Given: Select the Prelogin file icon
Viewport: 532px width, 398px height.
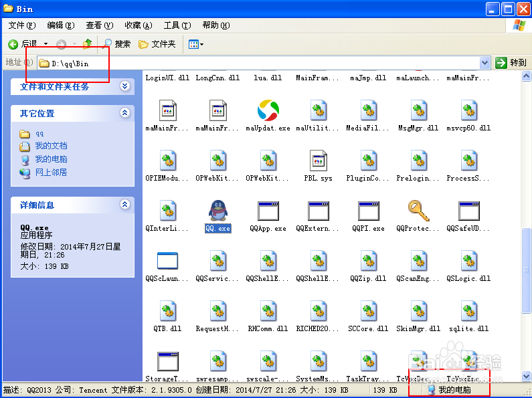Looking at the screenshot, I should coord(419,161).
